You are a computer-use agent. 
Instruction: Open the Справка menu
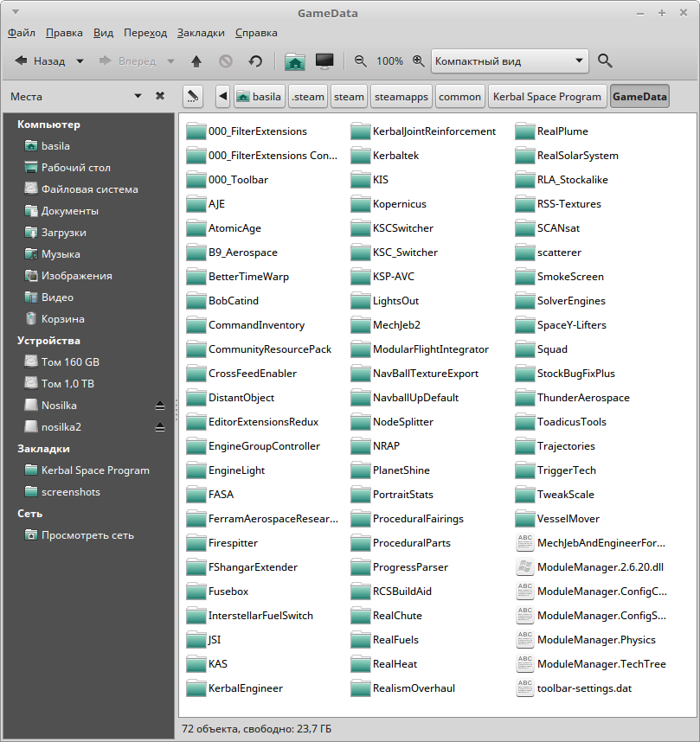pyautogui.click(x=256, y=33)
